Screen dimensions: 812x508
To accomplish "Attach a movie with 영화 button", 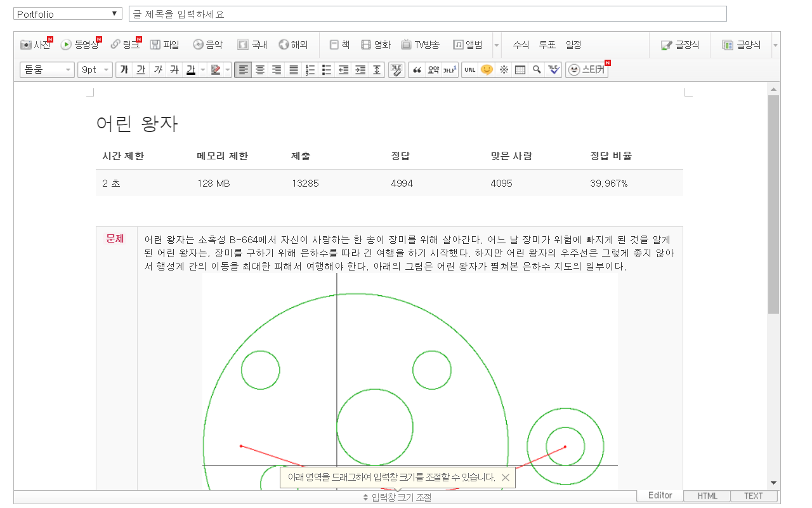I will click(376, 45).
